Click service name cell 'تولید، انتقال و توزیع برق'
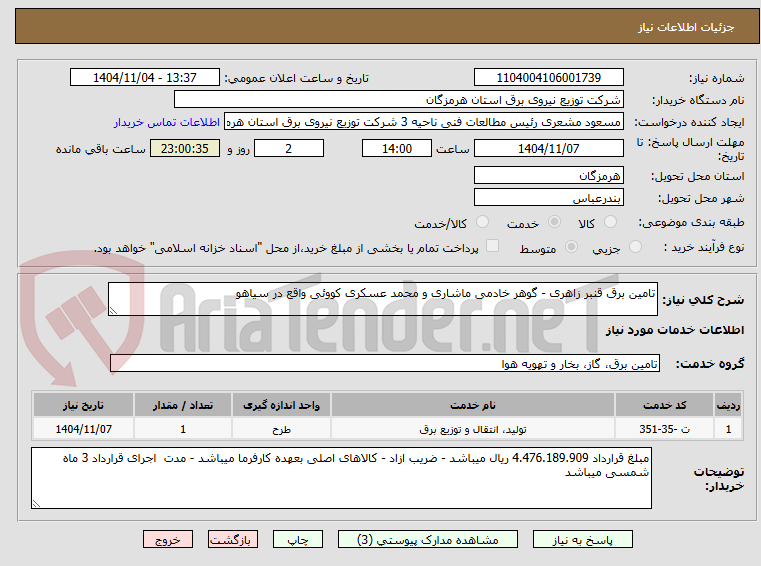Screen dimensions: 761x566 pos(473,429)
